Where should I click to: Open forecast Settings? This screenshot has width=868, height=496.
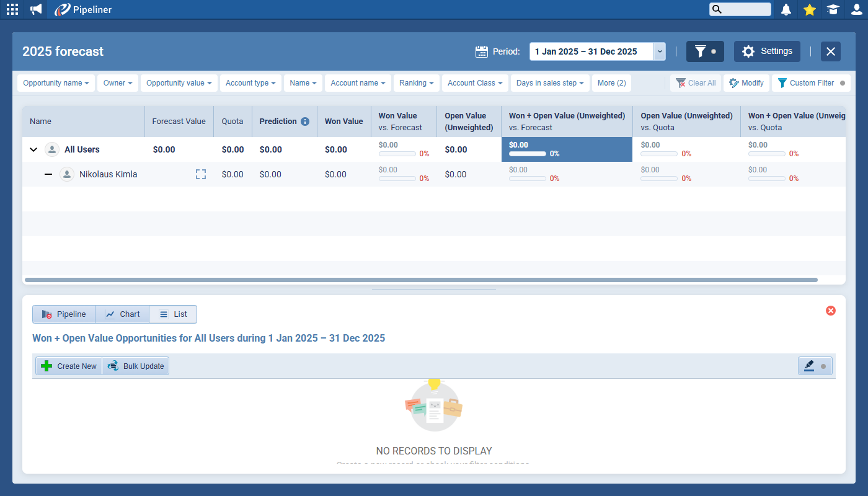click(x=767, y=51)
